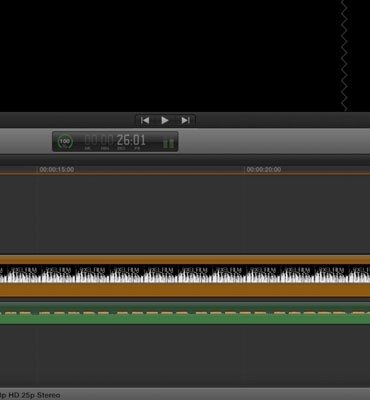Select the orange clip's lower audio area
Image resolution: width=370 pixels, height=400 pixels.
[x=185, y=290]
